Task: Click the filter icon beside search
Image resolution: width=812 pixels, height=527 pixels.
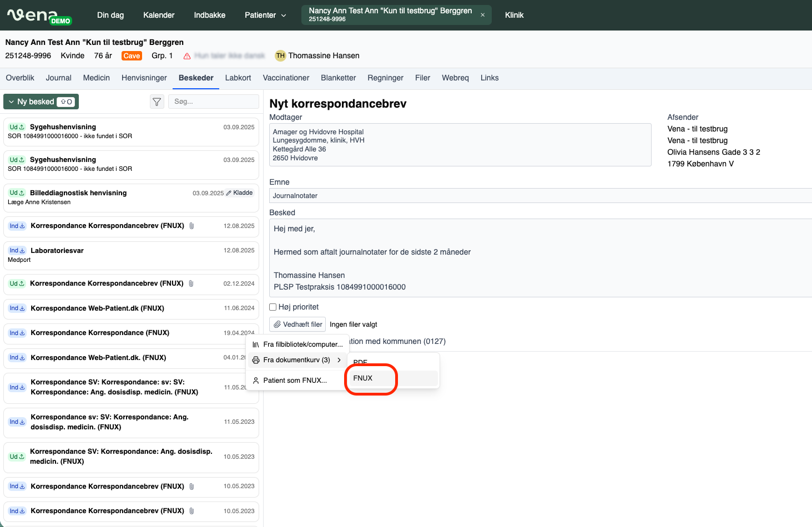Action: 157,102
